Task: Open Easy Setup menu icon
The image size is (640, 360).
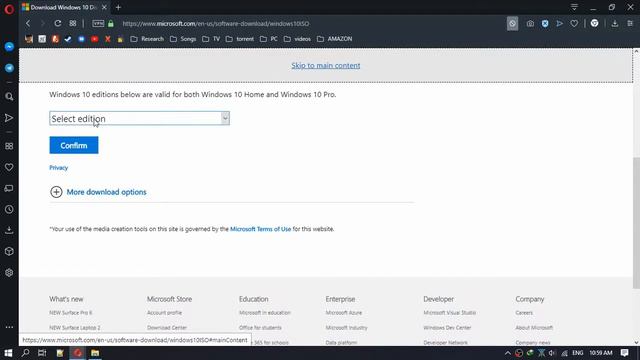Action: click(x=630, y=24)
